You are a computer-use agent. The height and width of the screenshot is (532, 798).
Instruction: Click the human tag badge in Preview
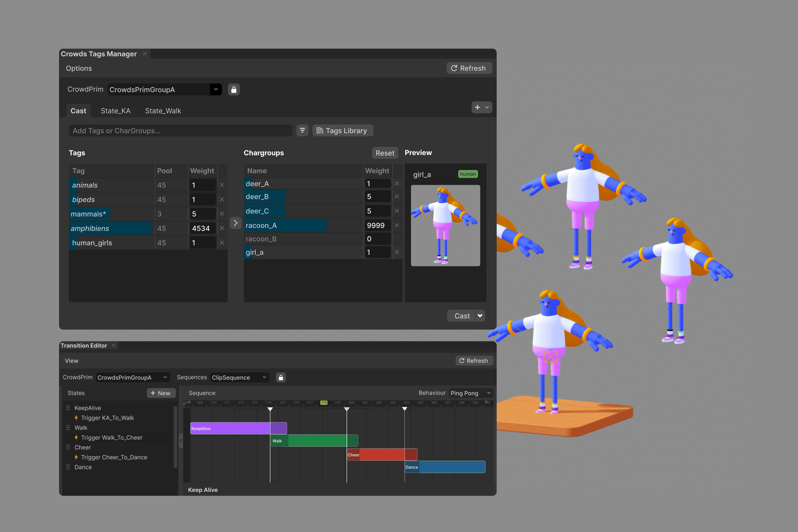[468, 174]
